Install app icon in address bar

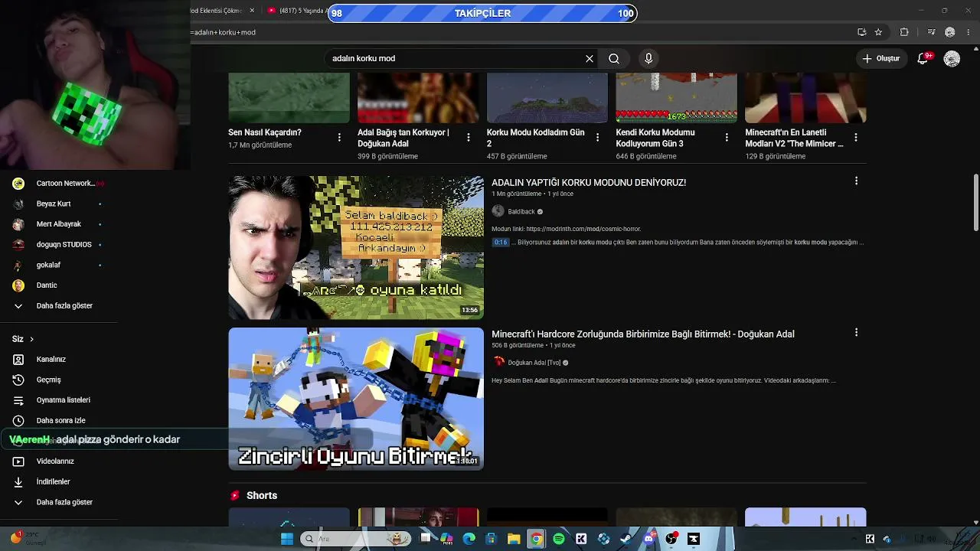[861, 32]
